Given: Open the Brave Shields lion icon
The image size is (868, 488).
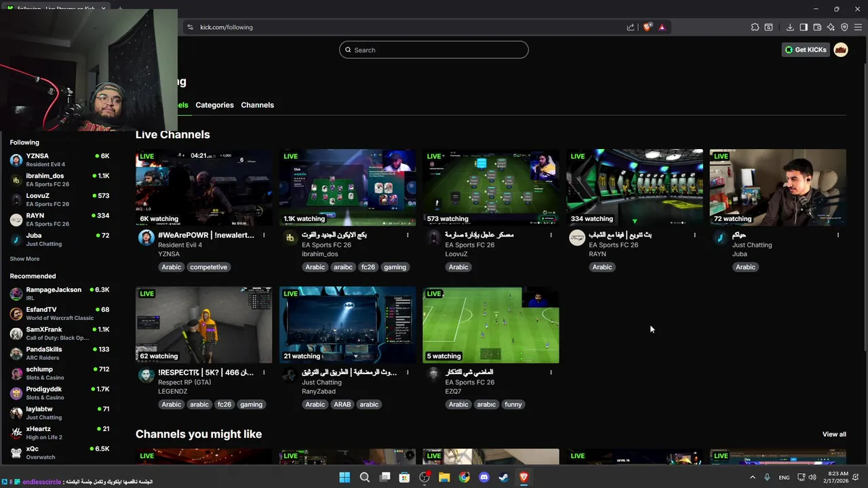Looking at the screenshot, I should (647, 27).
